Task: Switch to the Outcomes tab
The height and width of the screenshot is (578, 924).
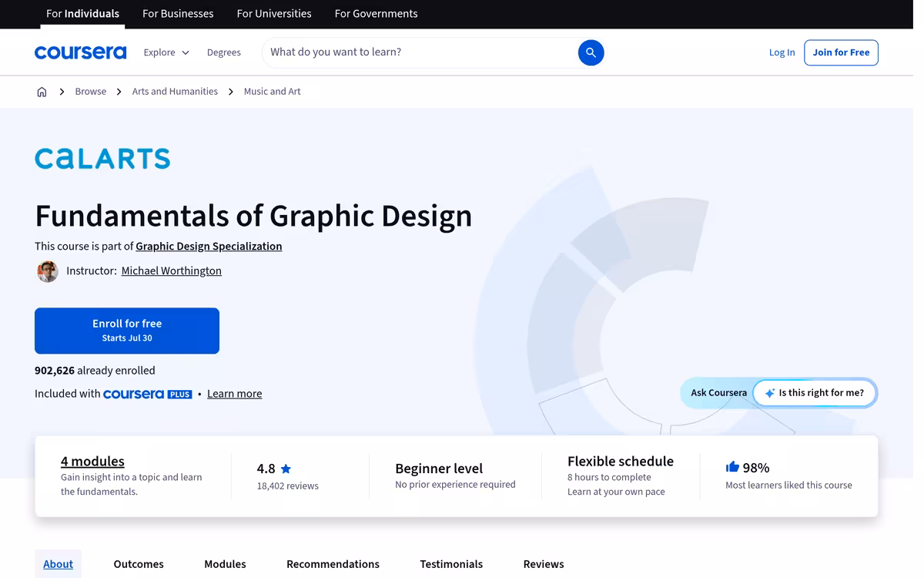Action: point(139,564)
